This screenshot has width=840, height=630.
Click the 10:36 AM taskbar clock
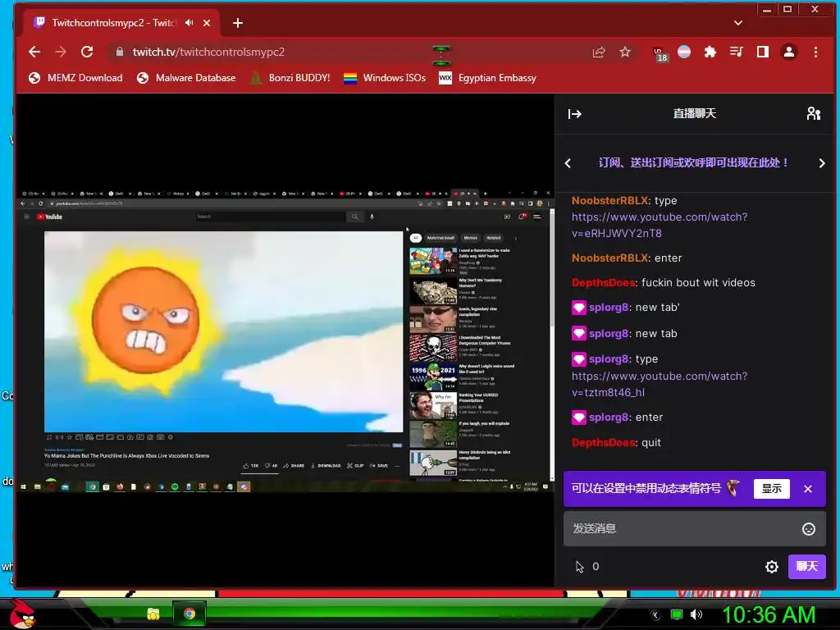click(768, 614)
